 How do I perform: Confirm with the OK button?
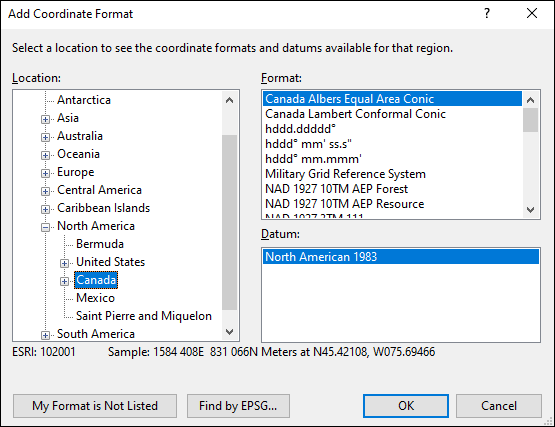[406, 406]
